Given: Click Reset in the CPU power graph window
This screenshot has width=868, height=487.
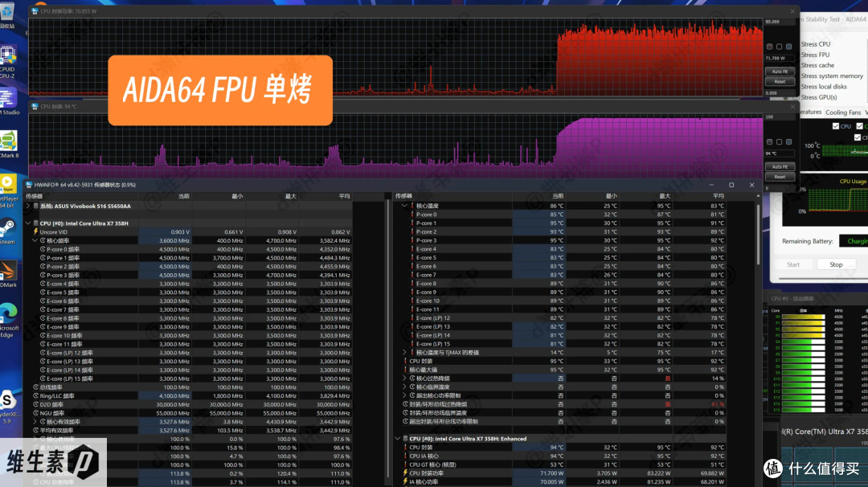Looking at the screenshot, I should [x=780, y=81].
